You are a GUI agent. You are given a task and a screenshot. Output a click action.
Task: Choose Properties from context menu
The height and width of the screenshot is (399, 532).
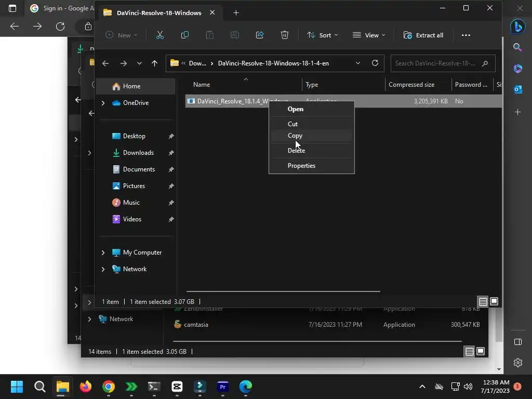pos(312,166)
